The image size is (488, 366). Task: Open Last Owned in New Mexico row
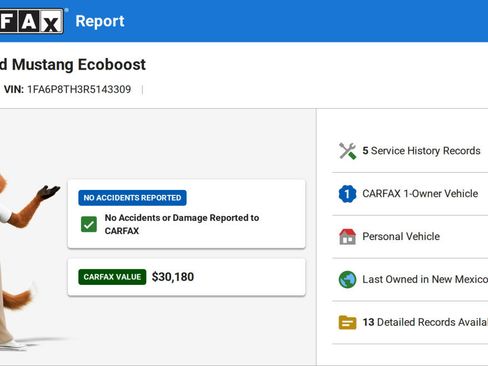(425, 279)
